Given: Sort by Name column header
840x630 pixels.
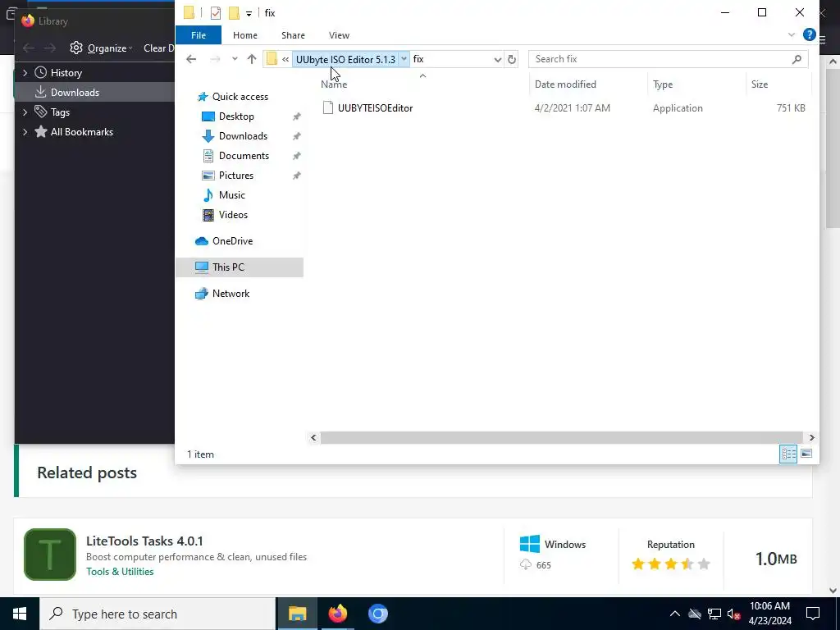Looking at the screenshot, I should point(334,84).
